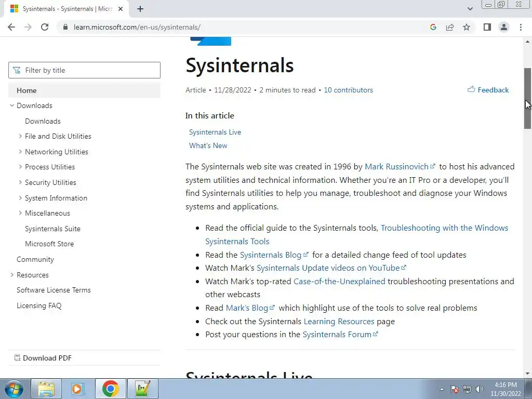Open the Google icon in address bar
Image resolution: width=532 pixels, height=399 pixels.
[x=433, y=27]
